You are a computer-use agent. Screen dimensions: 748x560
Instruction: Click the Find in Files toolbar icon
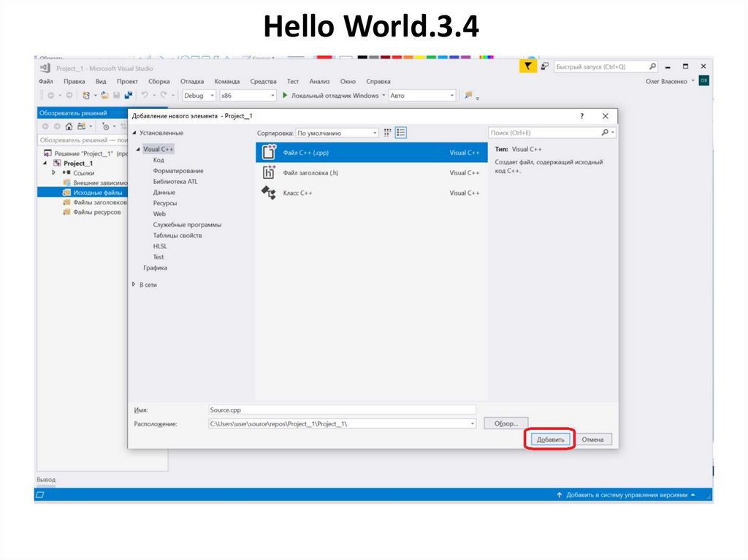point(468,96)
